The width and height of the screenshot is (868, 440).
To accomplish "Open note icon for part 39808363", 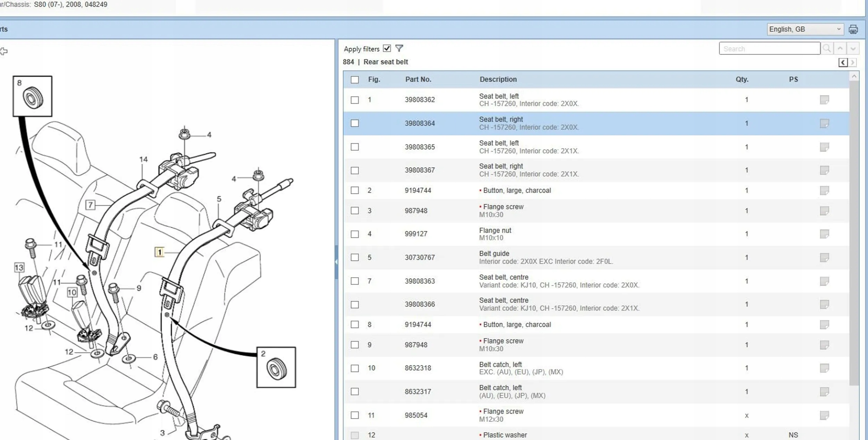I will coord(824,281).
